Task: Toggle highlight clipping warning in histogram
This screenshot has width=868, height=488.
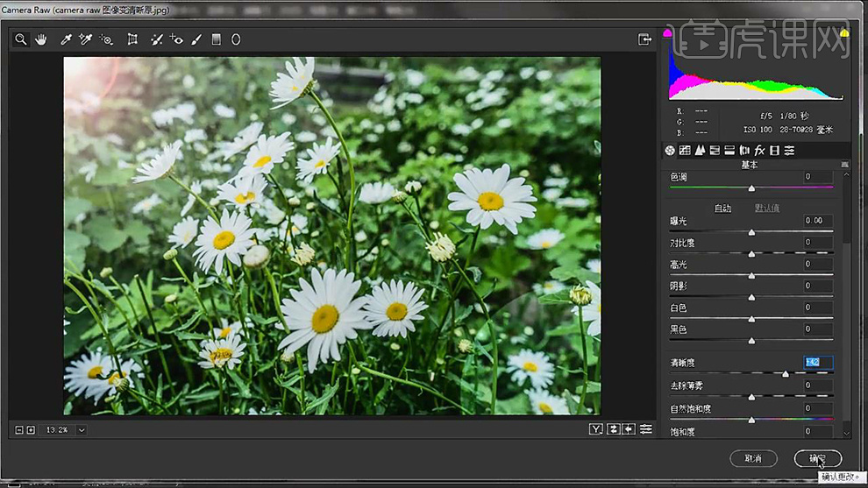Action: (844, 33)
